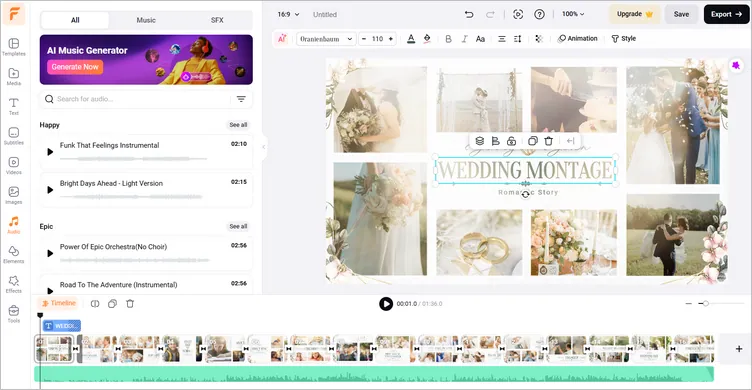752x390 pixels.
Task: Open line spacing options
Action: [x=517, y=39]
